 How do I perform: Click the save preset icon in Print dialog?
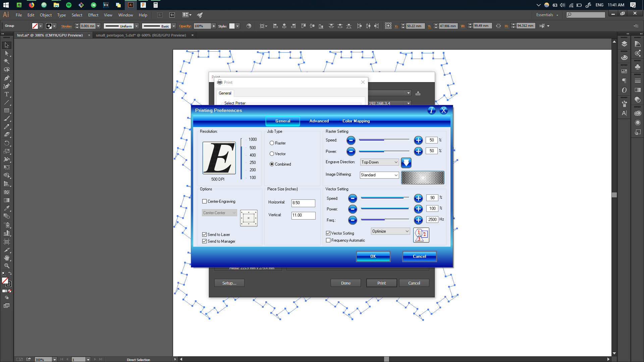pos(418,93)
